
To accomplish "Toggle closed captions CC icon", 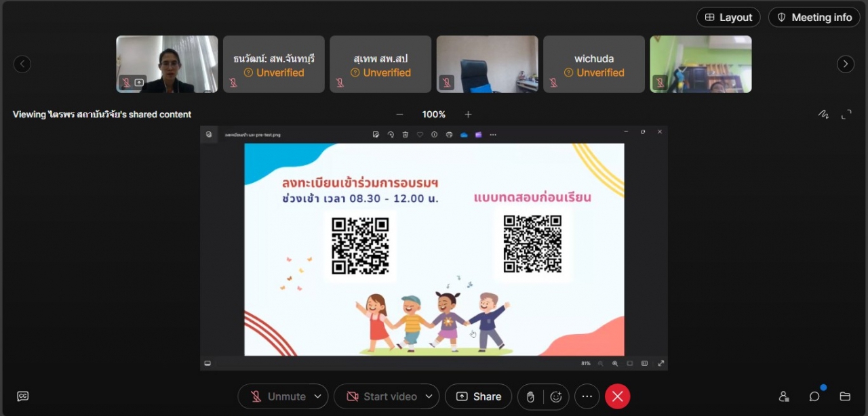I will pos(22,396).
